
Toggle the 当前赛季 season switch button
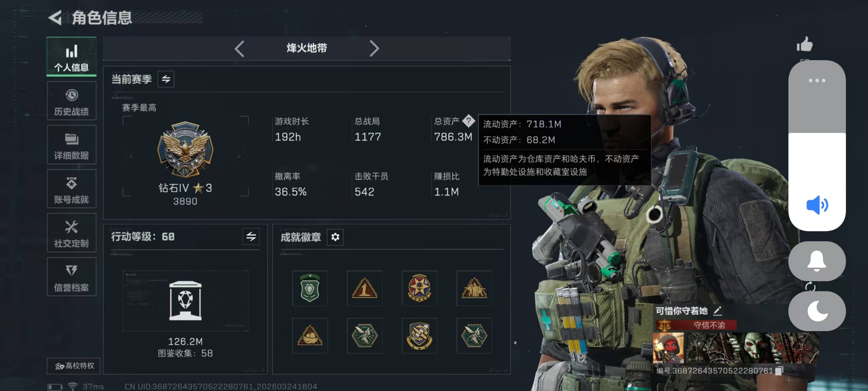tap(166, 79)
